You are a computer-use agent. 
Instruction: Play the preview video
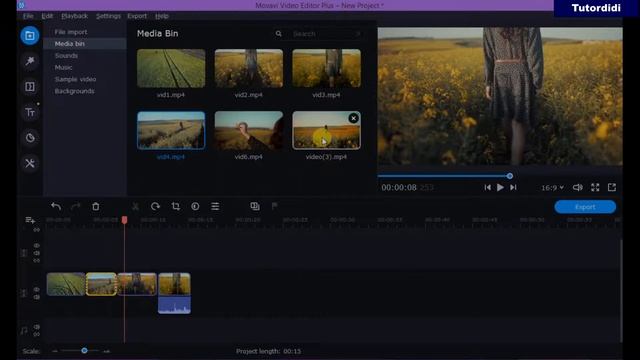click(500, 187)
